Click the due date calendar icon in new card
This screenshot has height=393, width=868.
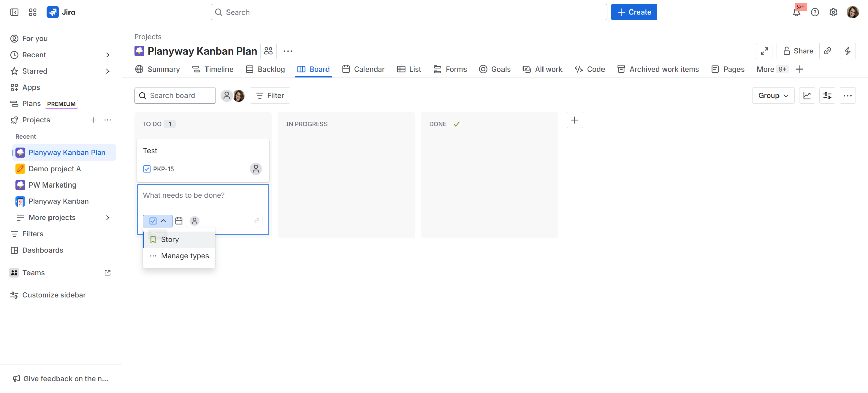[179, 221]
